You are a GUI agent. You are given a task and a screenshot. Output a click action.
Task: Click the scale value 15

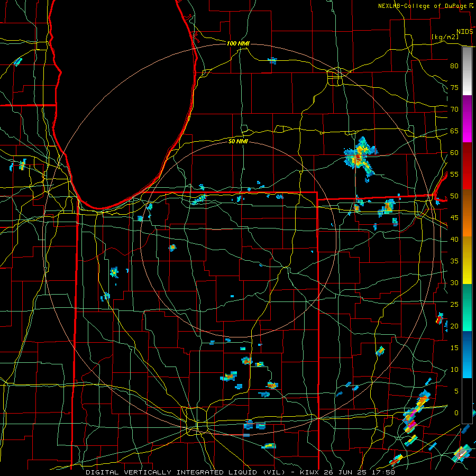454,348
